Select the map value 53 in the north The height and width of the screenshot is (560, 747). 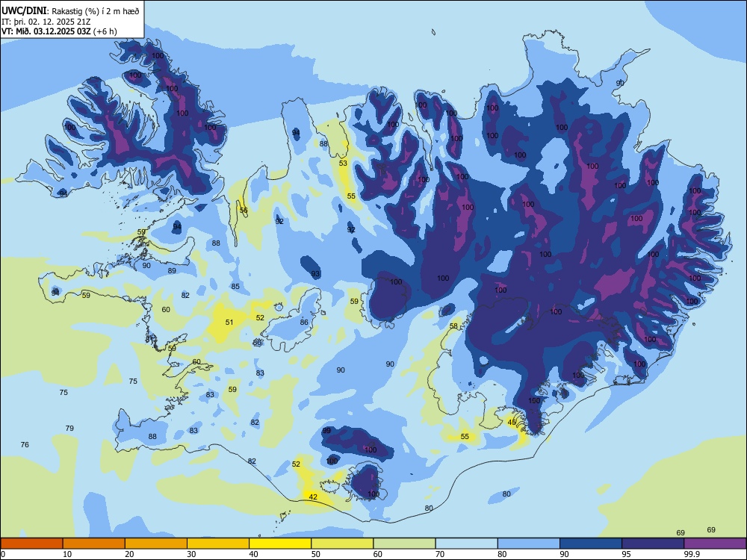point(343,163)
